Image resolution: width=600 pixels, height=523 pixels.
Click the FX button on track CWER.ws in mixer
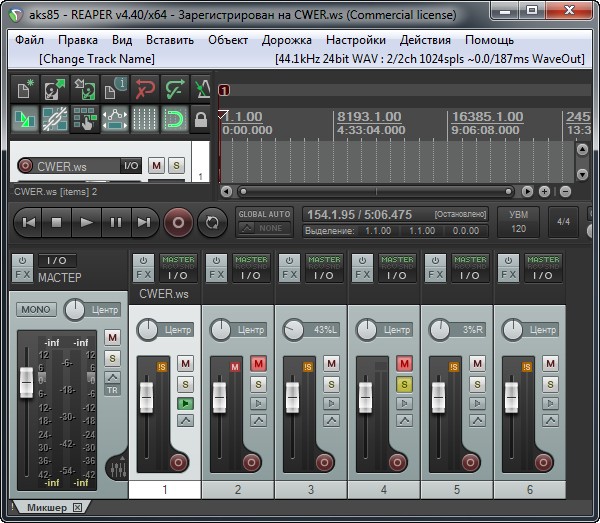coord(145,274)
